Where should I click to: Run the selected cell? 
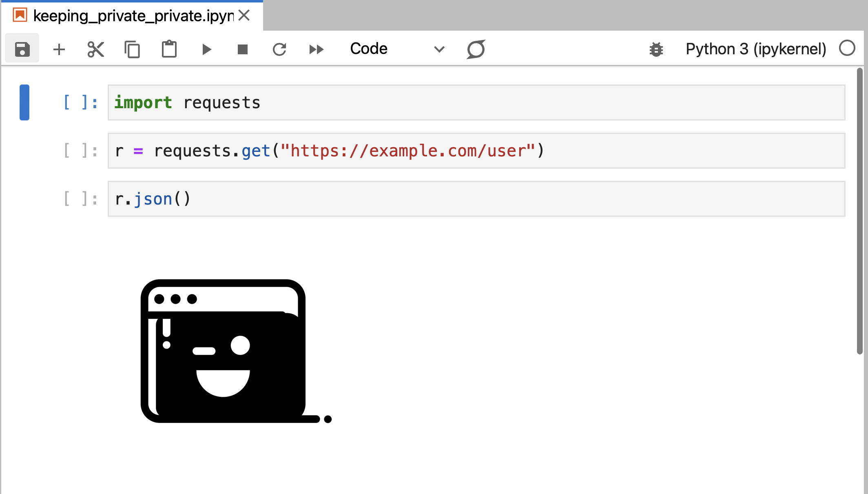point(206,49)
